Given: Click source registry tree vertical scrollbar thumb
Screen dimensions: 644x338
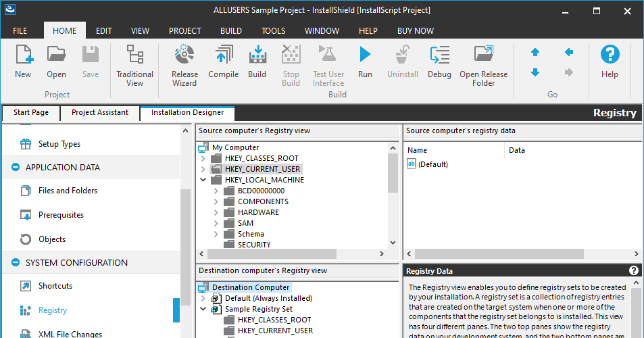Looking at the screenshot, I should [x=393, y=172].
